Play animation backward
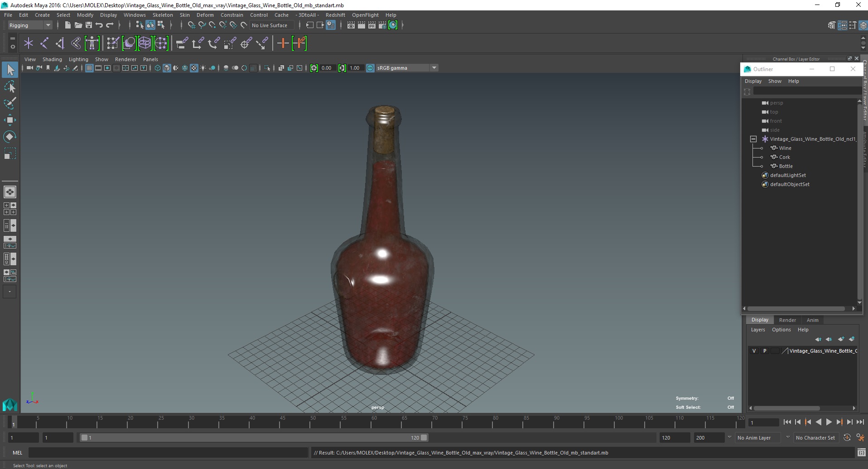Viewport: 868px width, 469px height. pos(818,422)
